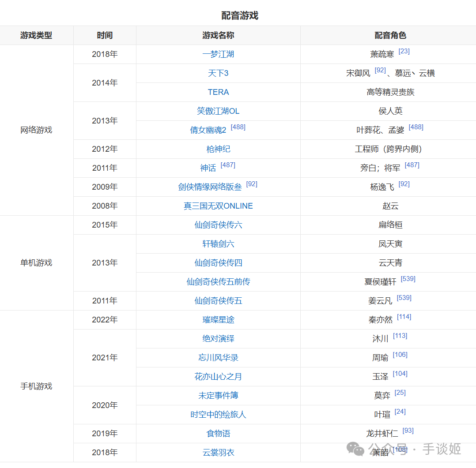Select the 2020年 year cell
Screen dimensions: 476x468
(105, 405)
